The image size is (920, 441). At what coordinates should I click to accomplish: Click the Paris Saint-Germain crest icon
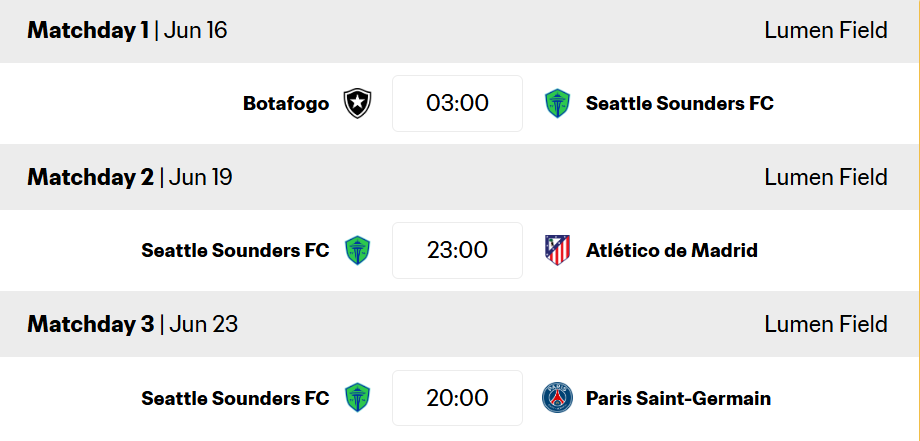(557, 398)
